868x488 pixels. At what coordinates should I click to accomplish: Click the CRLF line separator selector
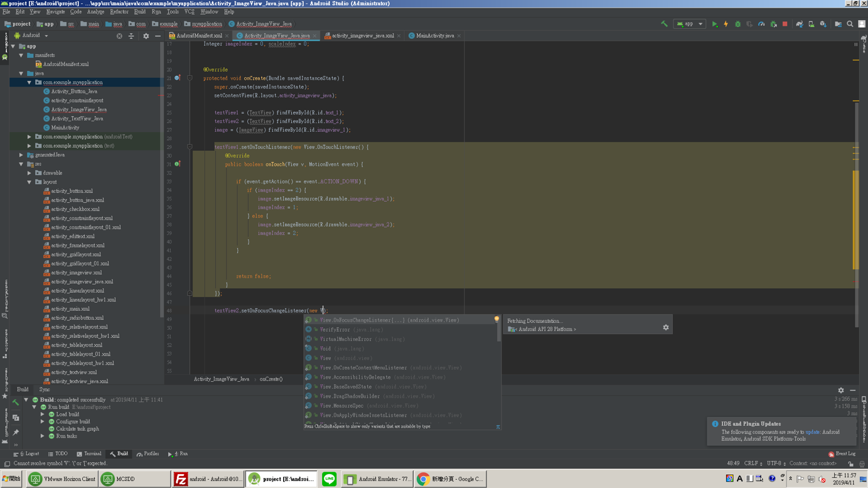coord(753,464)
